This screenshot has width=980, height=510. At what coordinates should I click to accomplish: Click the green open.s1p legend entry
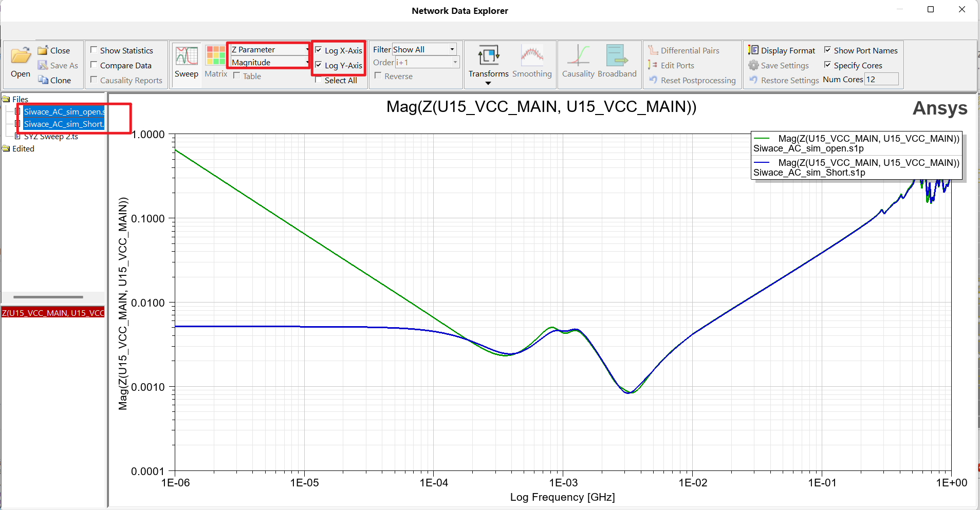[x=857, y=143]
